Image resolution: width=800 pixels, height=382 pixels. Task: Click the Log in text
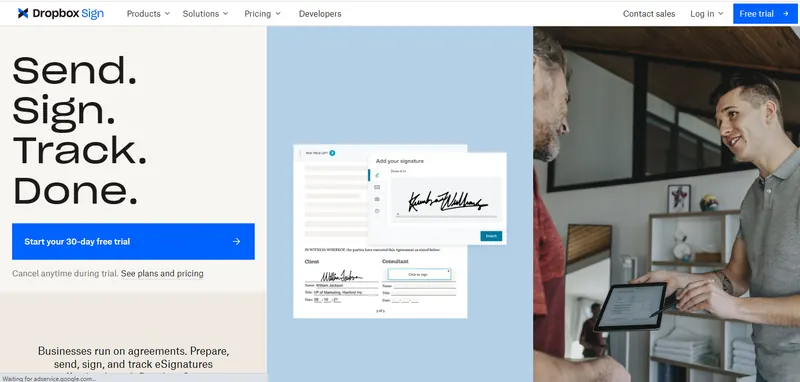click(702, 14)
